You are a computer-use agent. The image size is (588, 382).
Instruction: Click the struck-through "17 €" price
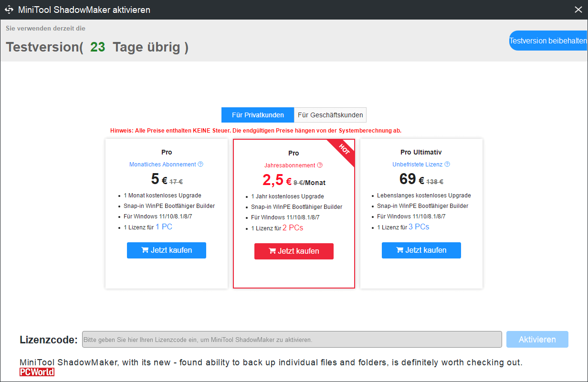click(176, 181)
